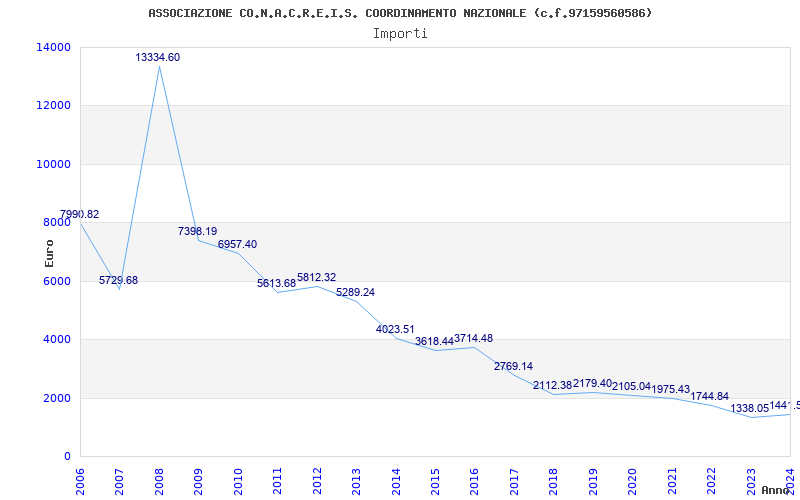The width and height of the screenshot is (800, 500).
Task: Click the 4023.51 data label
Action: click(395, 330)
